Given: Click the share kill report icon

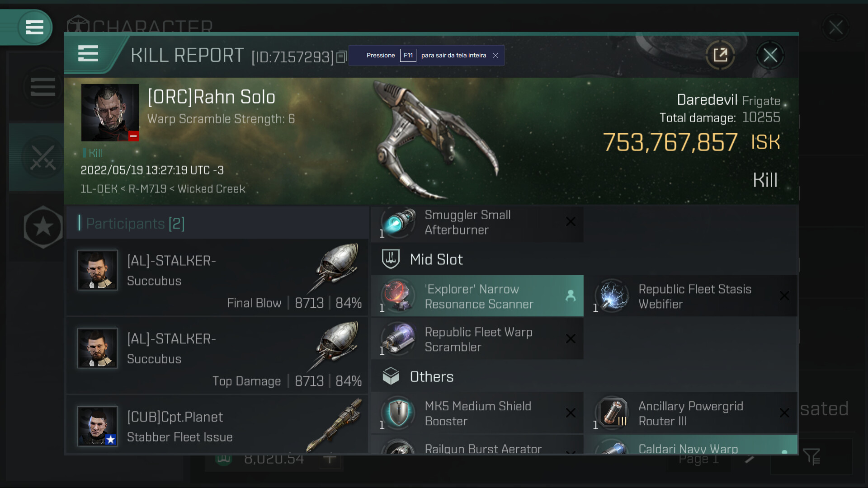Looking at the screenshot, I should pyautogui.click(x=720, y=55).
